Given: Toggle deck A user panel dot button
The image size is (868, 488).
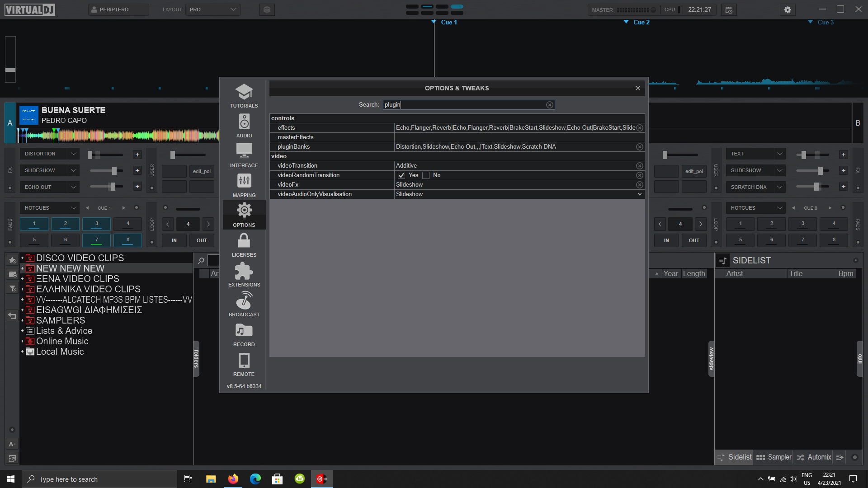Looking at the screenshot, I should pos(152,188).
